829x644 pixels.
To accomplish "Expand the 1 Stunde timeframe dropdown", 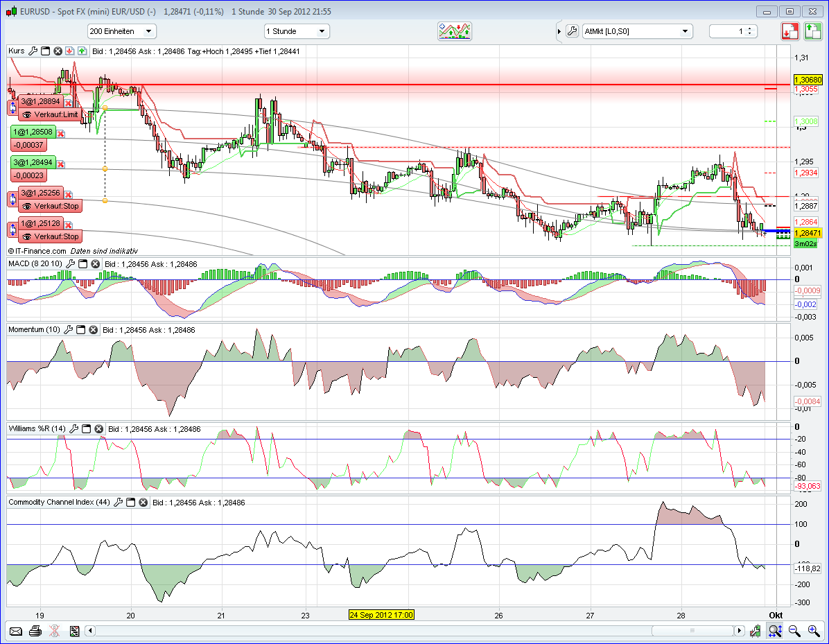I will tap(297, 31).
